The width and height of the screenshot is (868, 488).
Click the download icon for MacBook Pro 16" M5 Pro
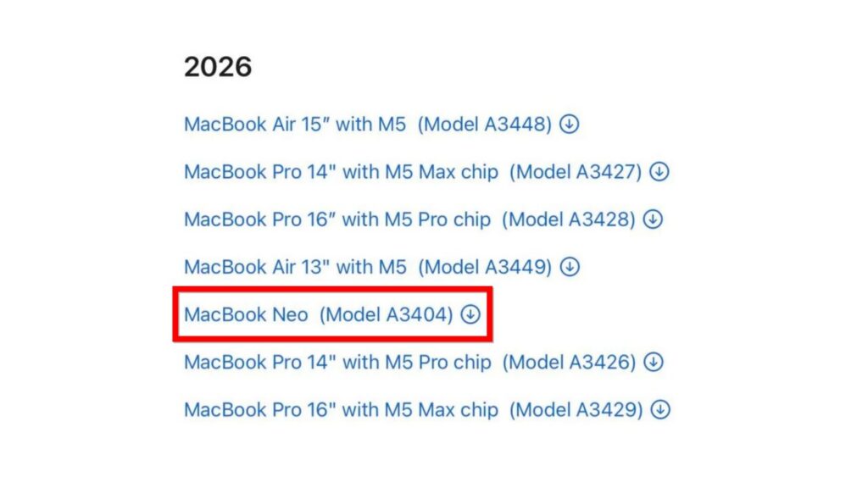point(651,219)
